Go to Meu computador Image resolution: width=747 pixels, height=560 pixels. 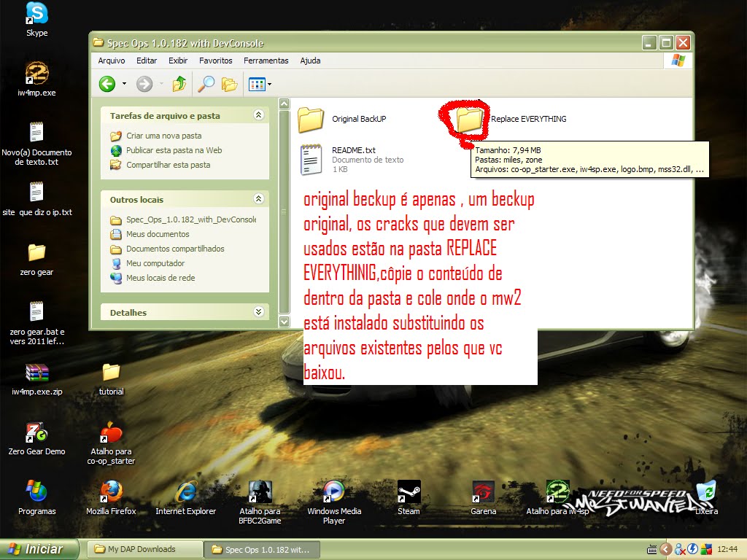147,263
